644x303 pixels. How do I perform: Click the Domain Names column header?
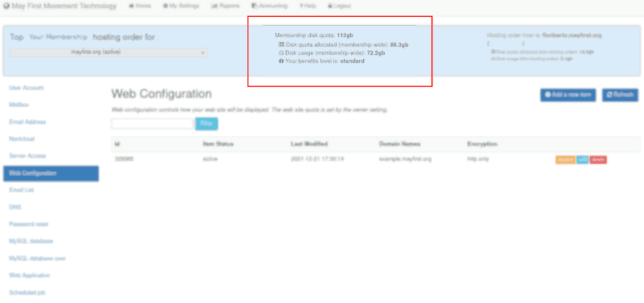[399, 144]
